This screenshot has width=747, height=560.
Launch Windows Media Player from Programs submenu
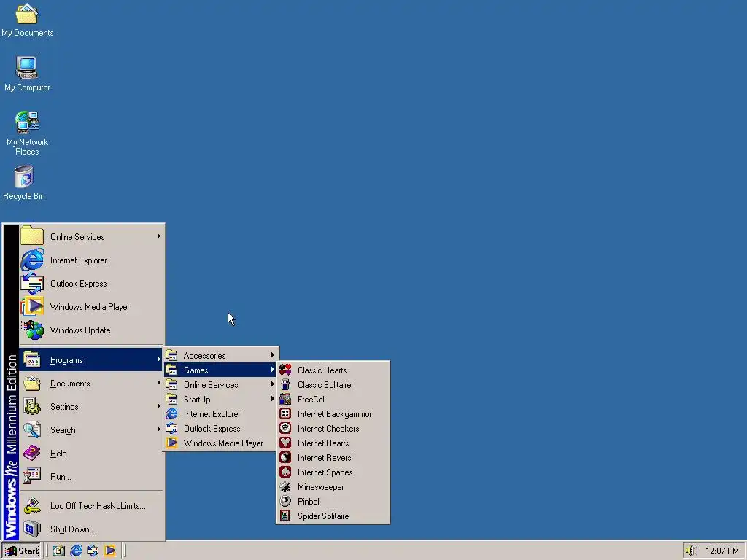coord(220,443)
